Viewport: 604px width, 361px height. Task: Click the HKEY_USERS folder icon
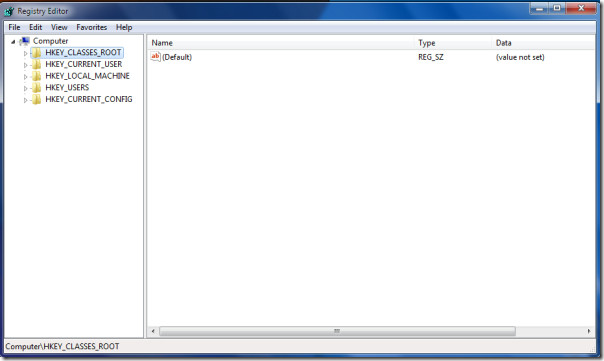pos(37,87)
